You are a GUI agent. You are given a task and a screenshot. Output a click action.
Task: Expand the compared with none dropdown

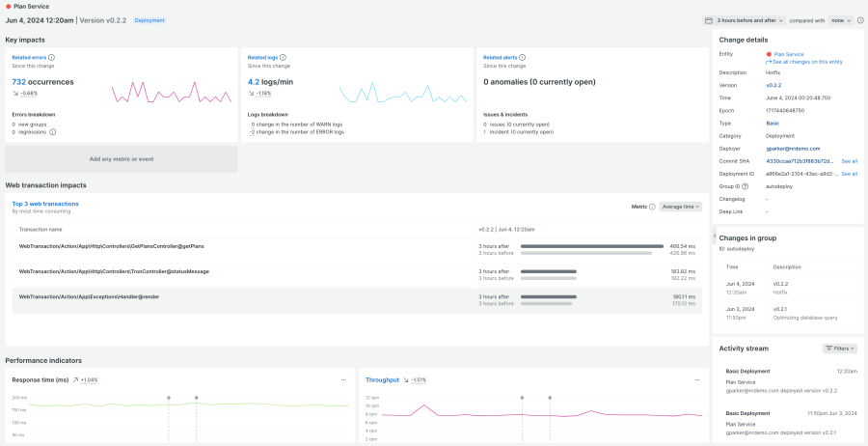coord(841,20)
